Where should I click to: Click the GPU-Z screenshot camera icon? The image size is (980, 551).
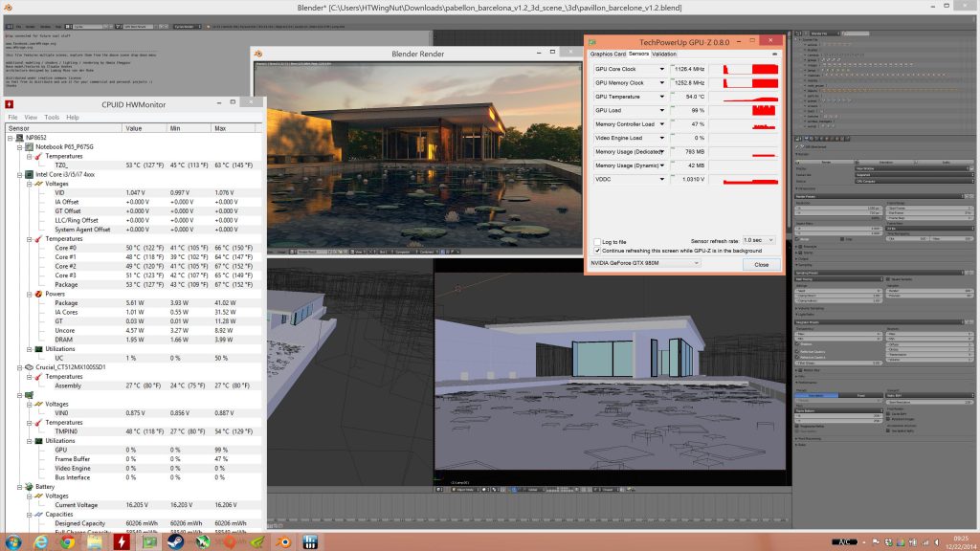[774, 54]
